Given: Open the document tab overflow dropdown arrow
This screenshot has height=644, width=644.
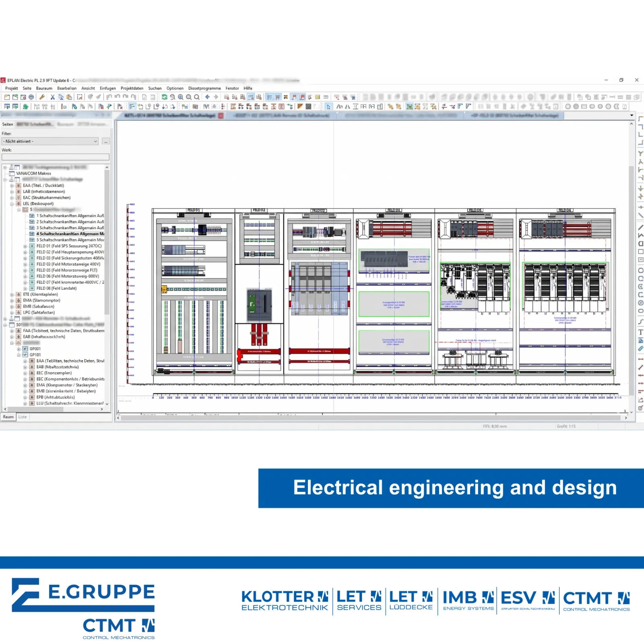Looking at the screenshot, I should pyautogui.click(x=632, y=116).
